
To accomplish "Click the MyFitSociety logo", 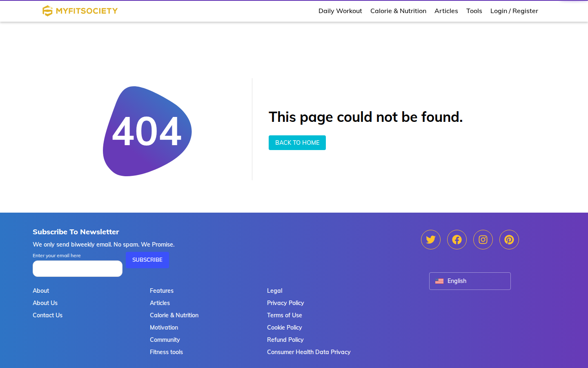I will tap(80, 11).
